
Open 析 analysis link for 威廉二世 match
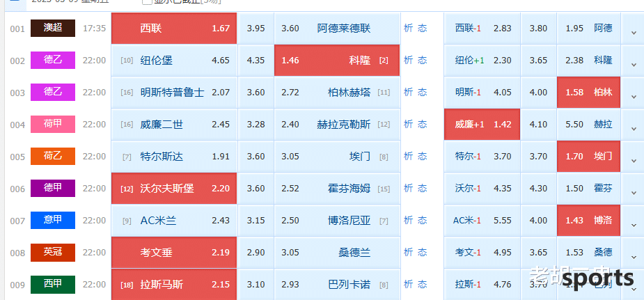coord(408,125)
